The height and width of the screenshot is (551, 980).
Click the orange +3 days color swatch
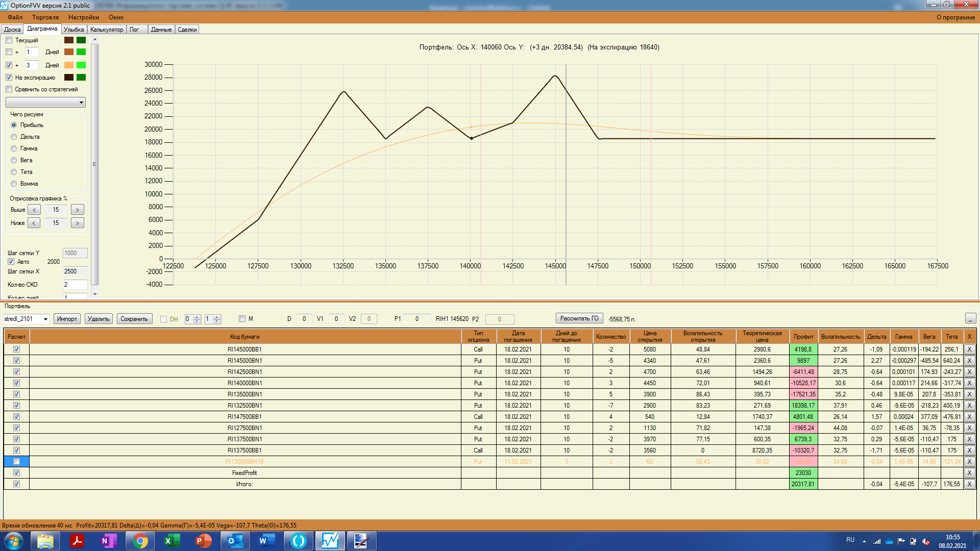[69, 65]
